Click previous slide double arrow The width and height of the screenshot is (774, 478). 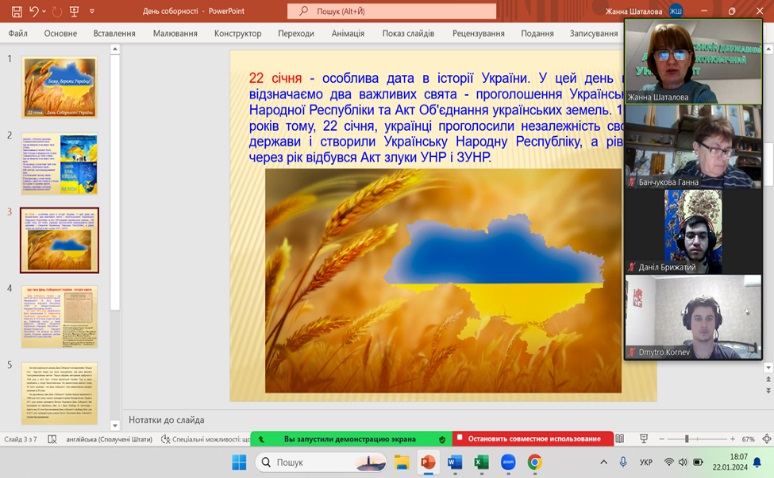pos(768,379)
